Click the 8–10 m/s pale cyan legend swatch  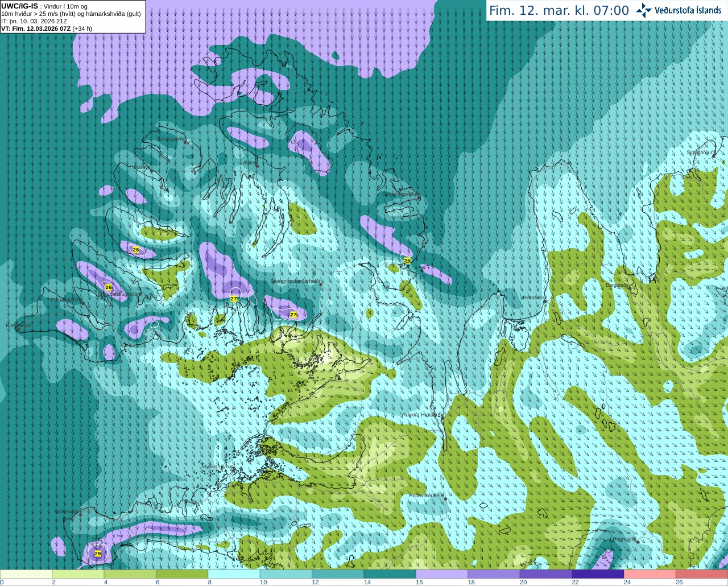(x=234, y=574)
